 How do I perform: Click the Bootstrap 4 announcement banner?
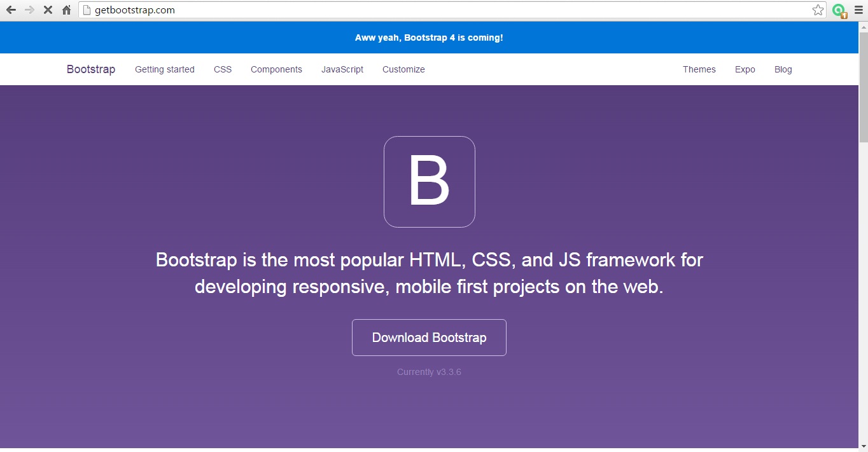click(x=429, y=37)
